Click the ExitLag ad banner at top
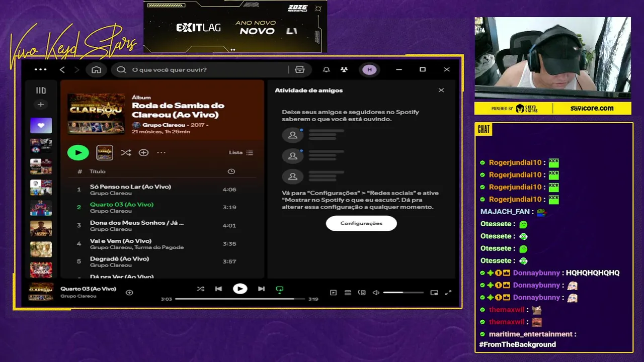Image resolution: width=644 pixels, height=362 pixels. [x=235, y=26]
